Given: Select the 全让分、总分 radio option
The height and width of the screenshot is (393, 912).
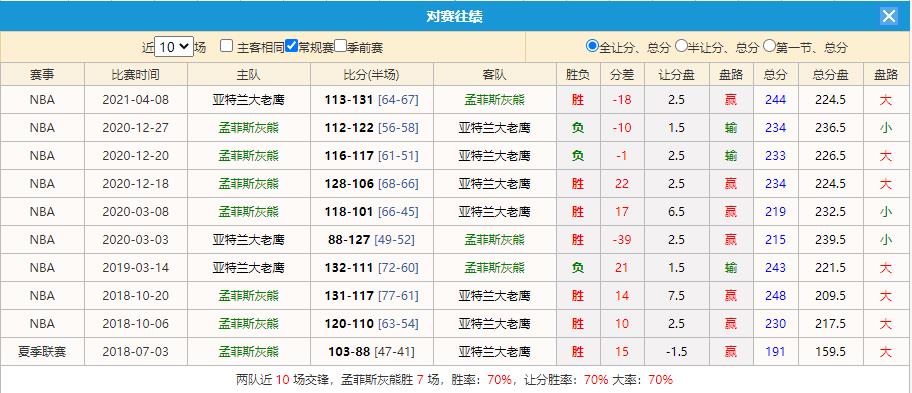Looking at the screenshot, I should pyautogui.click(x=592, y=46).
